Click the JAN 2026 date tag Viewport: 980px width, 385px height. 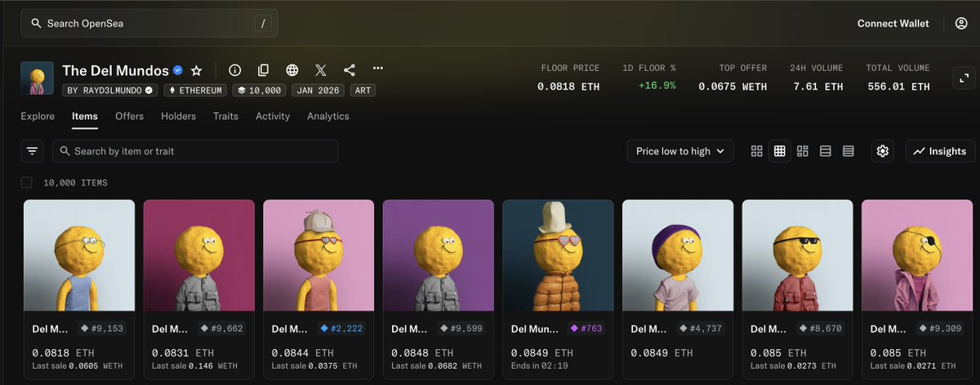(318, 91)
